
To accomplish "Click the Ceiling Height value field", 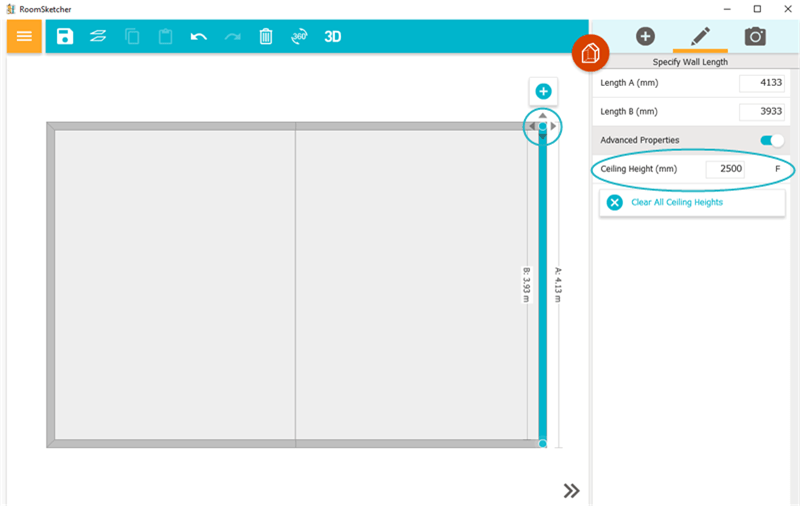I will 725,169.
